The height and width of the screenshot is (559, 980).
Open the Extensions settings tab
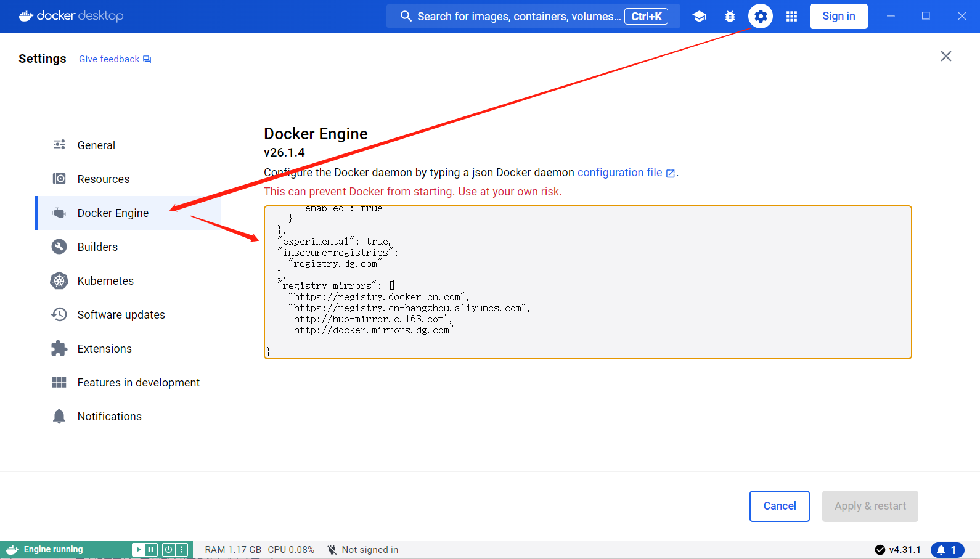pyautogui.click(x=128, y=348)
